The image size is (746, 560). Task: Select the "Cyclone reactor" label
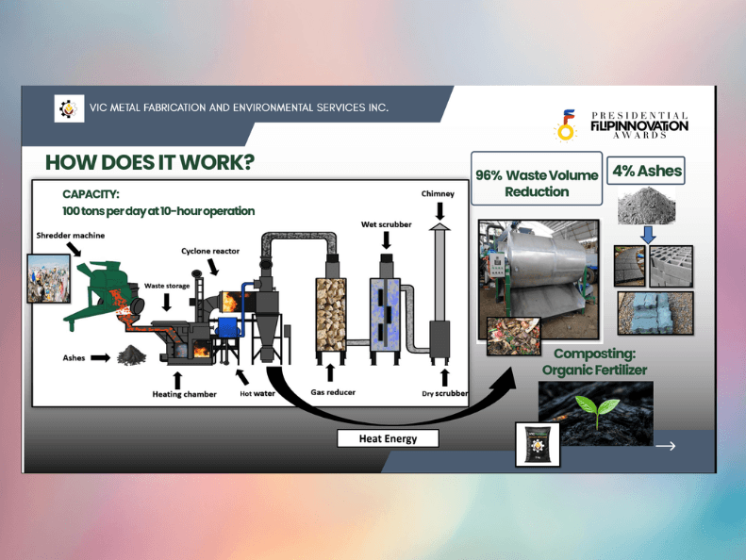coord(210,251)
